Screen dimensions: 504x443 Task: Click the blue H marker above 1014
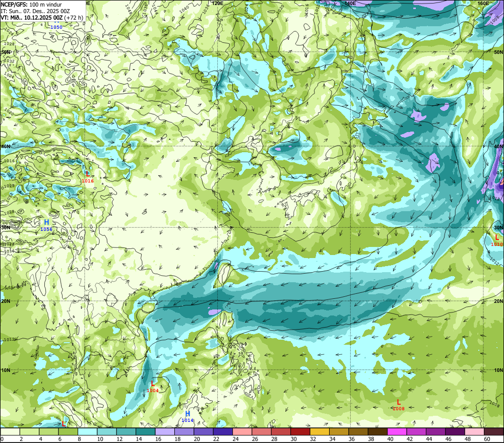[x=187, y=413]
